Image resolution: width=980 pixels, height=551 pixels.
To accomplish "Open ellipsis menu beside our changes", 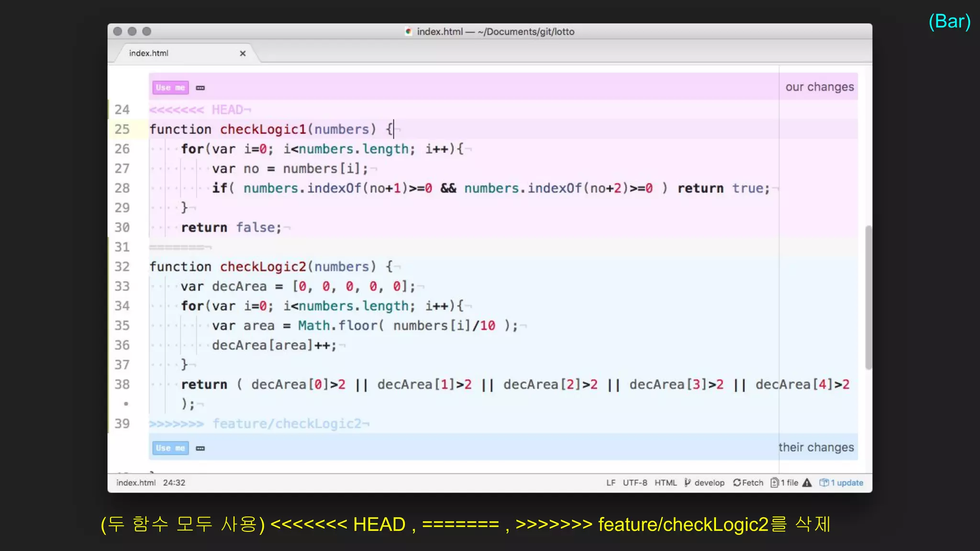I will click(200, 88).
